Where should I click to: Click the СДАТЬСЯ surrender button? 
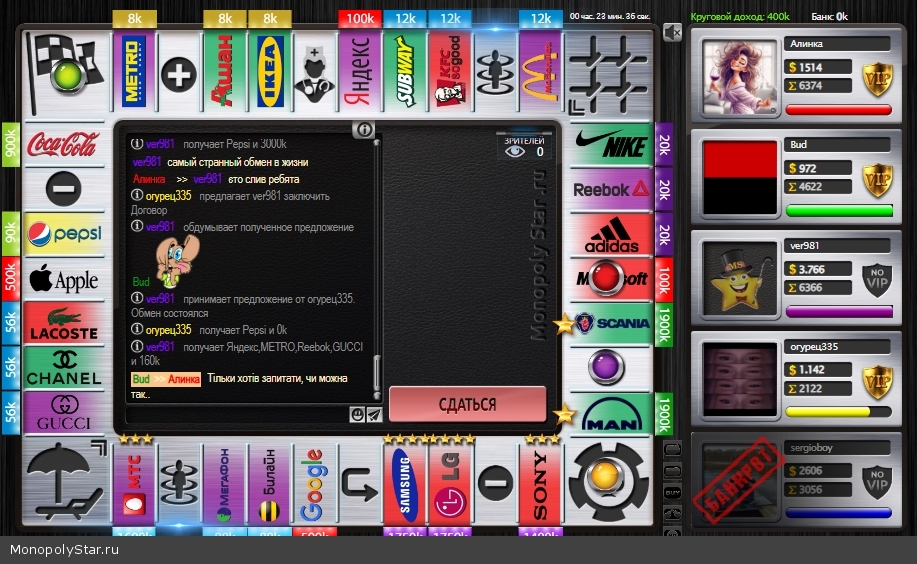(x=467, y=404)
